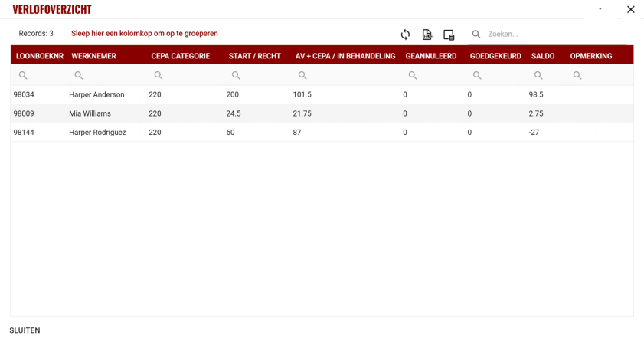Select the Mia Williams row
Image resolution: width=644 pixels, height=345 pixels.
coord(90,113)
